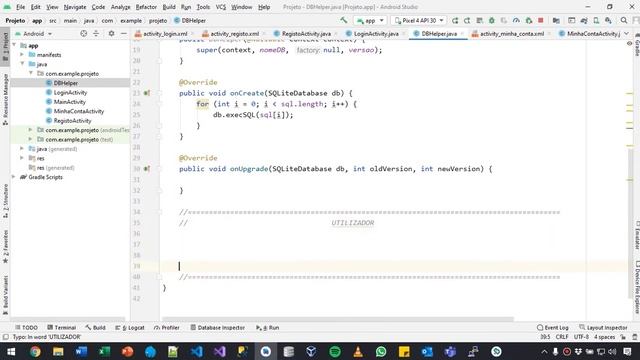Click the onCreate override gutter icon
The height and width of the screenshot is (360, 640).
click(147, 93)
